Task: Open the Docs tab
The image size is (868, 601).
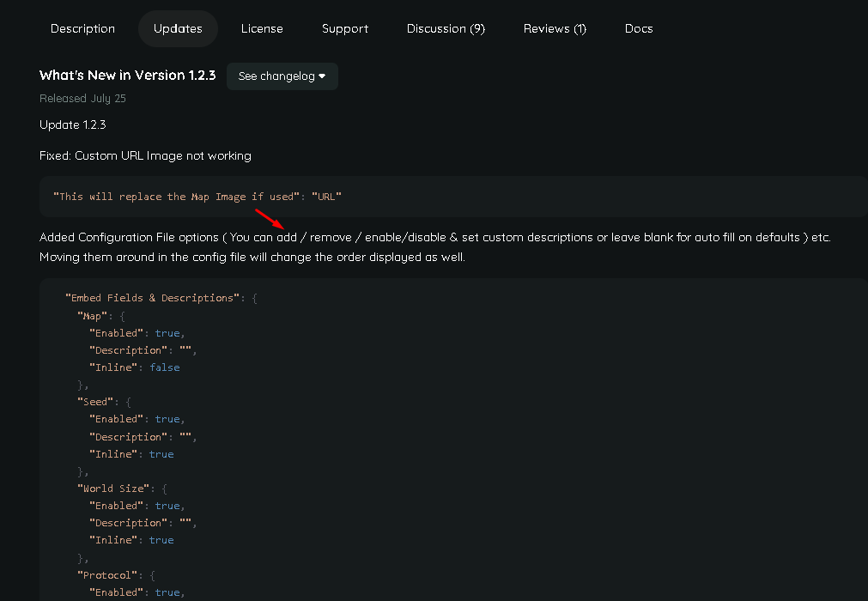Action: 639,28
